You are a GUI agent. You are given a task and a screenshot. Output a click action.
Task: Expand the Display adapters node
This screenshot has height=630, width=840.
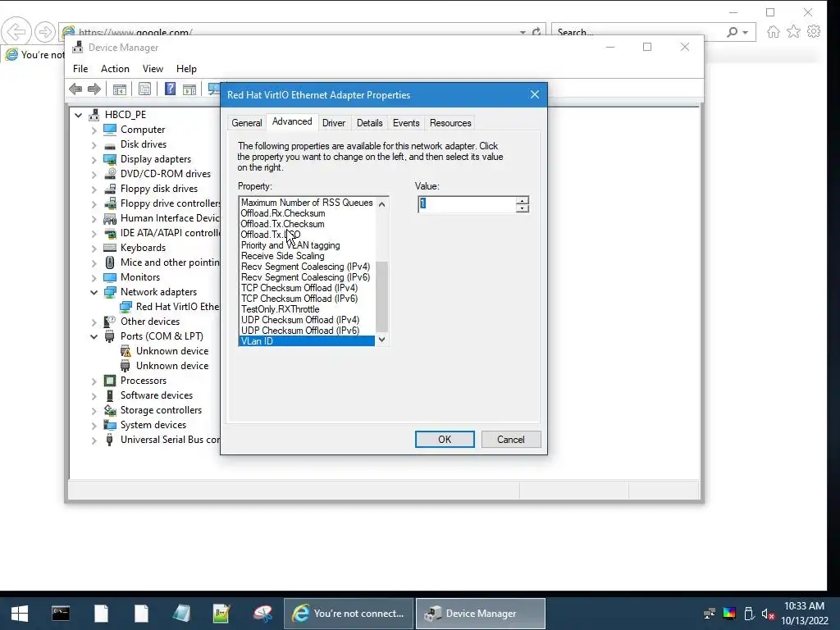point(94,160)
